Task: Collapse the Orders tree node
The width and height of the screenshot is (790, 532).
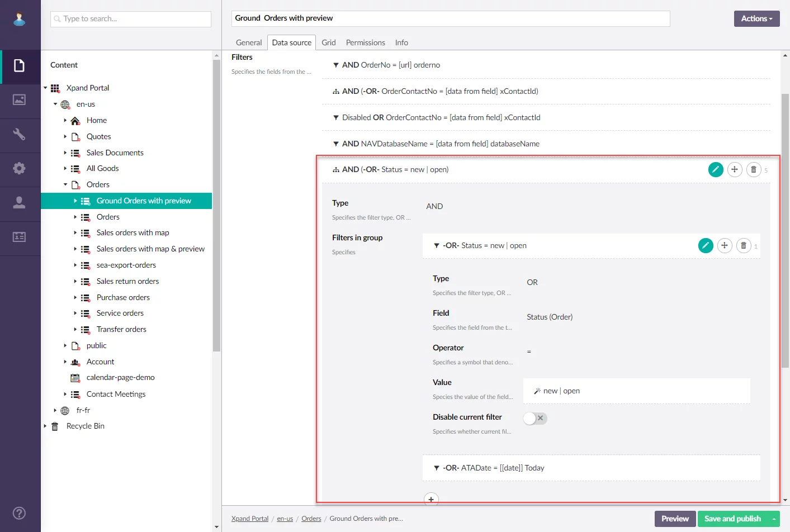Action: 65,184
